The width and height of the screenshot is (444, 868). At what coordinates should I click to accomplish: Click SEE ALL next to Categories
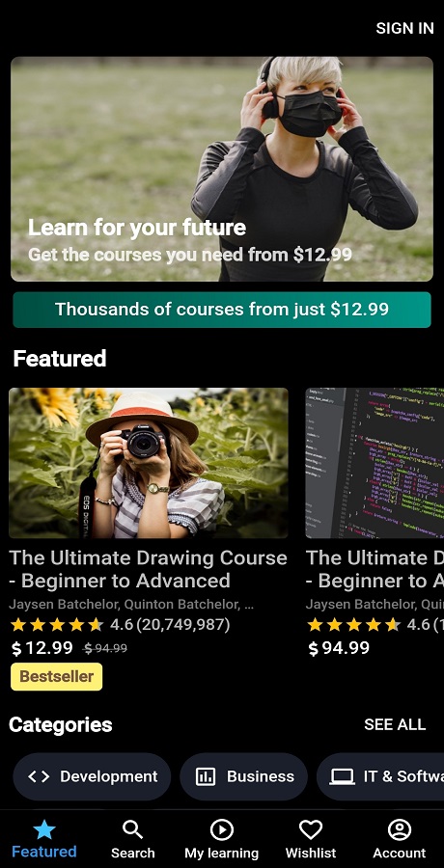(395, 724)
